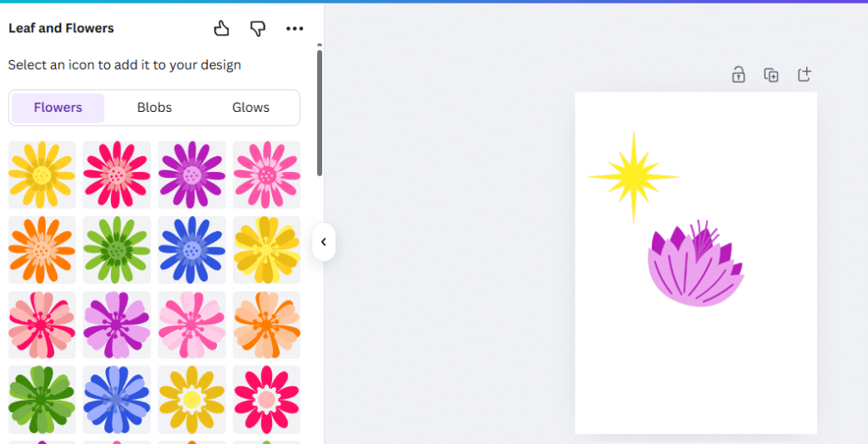Click the thumbs up like icon
The height and width of the screenshot is (444, 868).
pyautogui.click(x=221, y=28)
